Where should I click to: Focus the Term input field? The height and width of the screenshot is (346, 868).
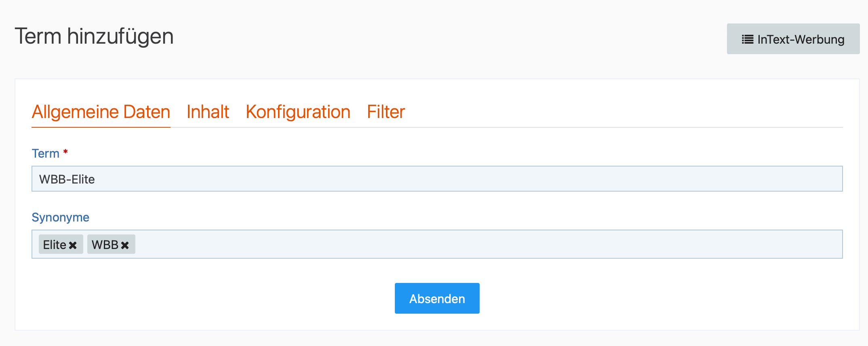(437, 179)
